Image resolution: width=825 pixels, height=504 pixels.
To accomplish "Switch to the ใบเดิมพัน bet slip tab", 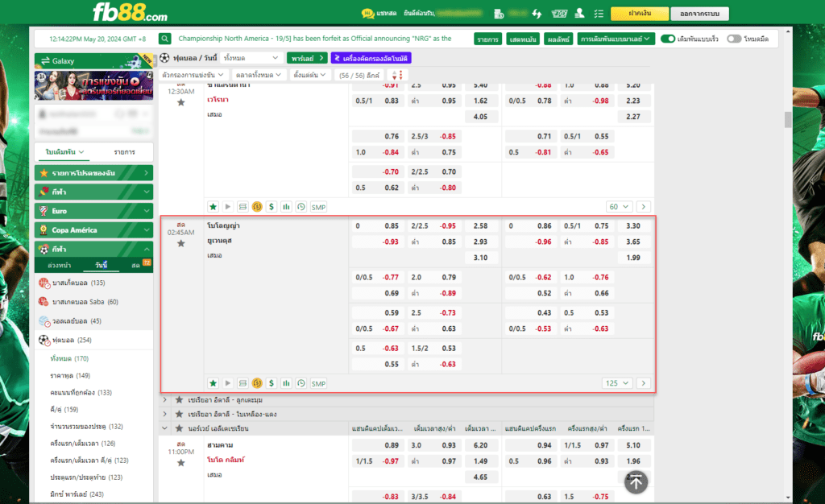I will point(64,152).
